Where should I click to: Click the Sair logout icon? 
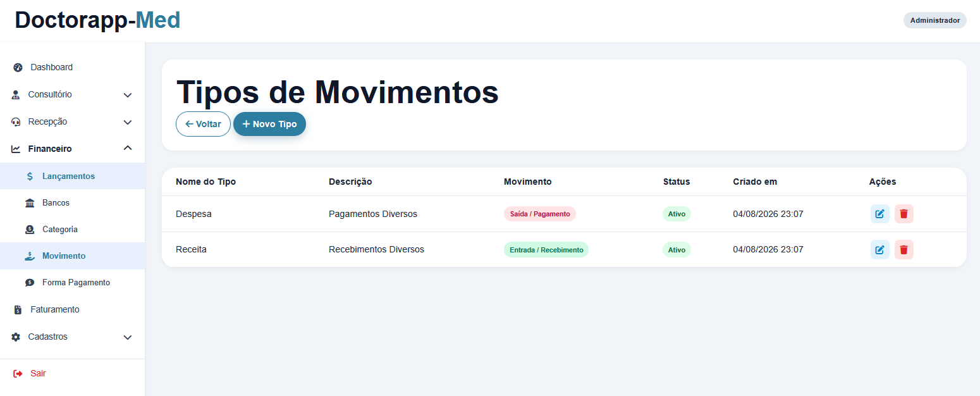(18, 374)
